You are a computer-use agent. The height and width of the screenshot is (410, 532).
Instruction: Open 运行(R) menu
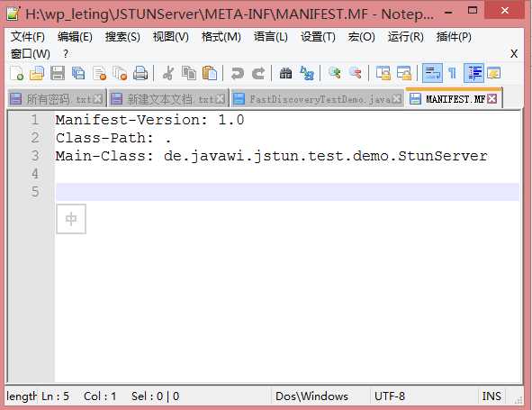click(x=405, y=37)
